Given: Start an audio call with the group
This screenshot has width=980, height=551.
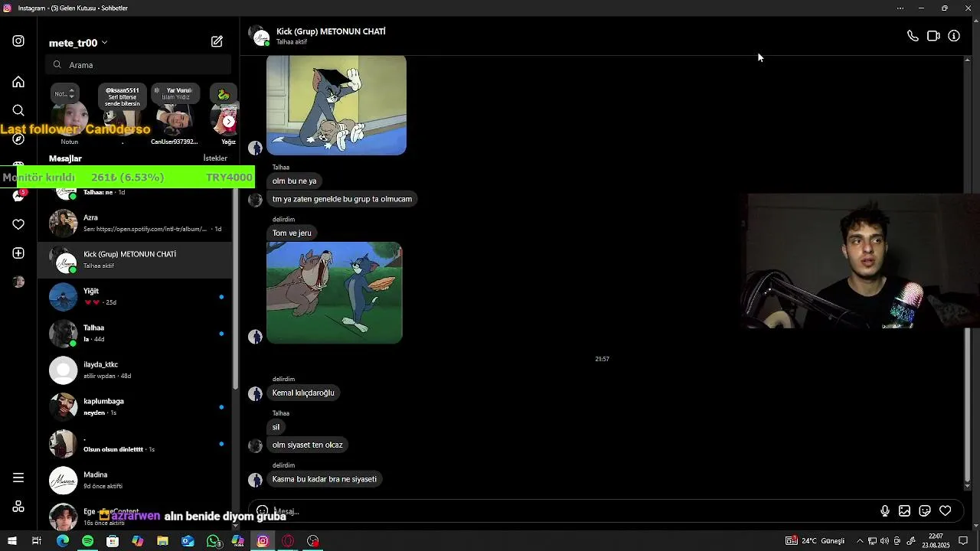Looking at the screenshot, I should (913, 36).
